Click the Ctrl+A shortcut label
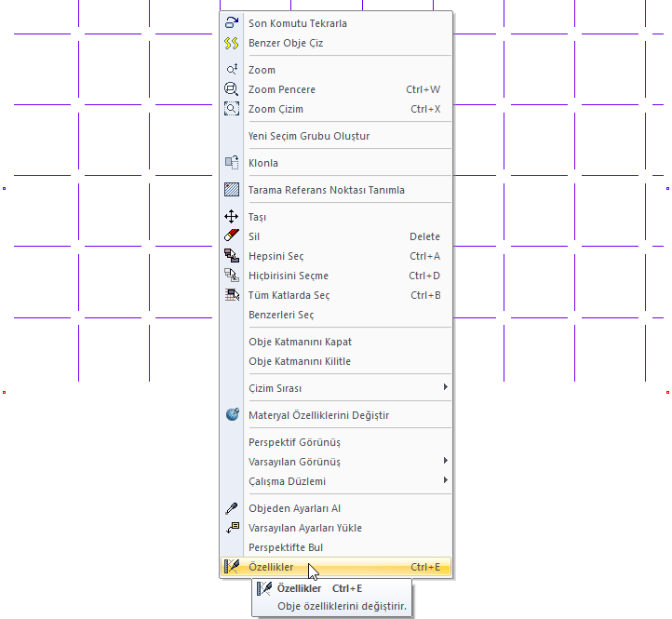The height and width of the screenshot is (619, 672). click(424, 256)
